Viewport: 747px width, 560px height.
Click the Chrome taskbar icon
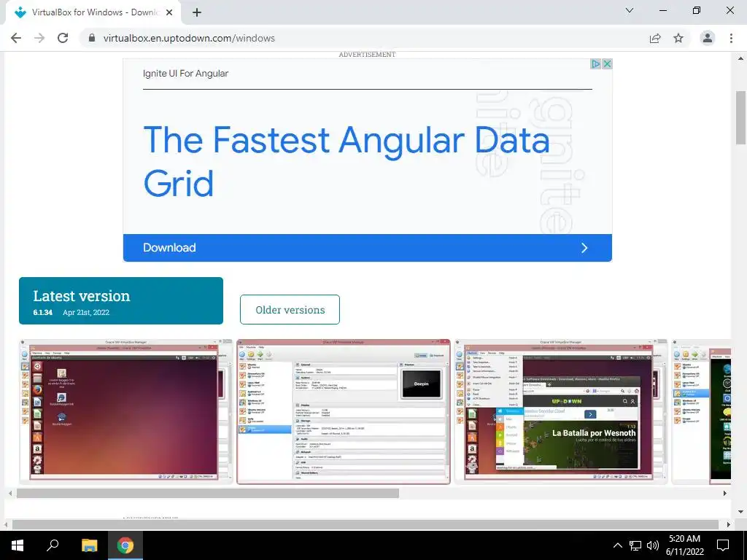click(x=125, y=545)
